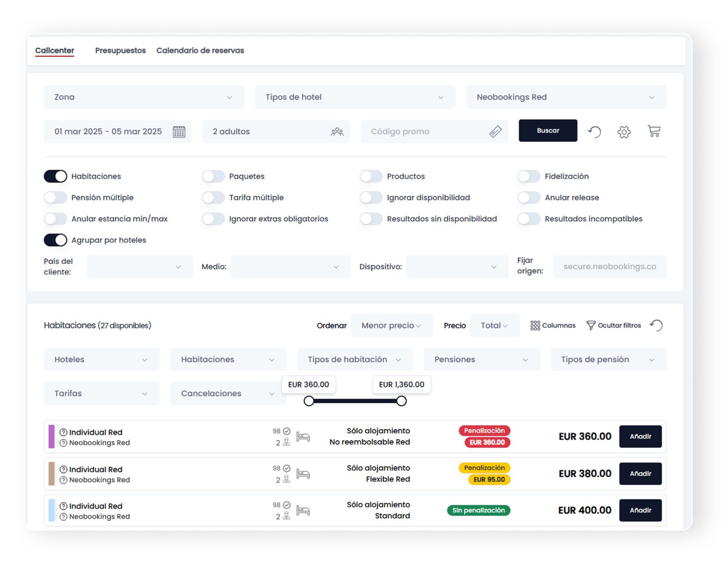Add the EUR 380.00 room with Añadir

(x=640, y=473)
